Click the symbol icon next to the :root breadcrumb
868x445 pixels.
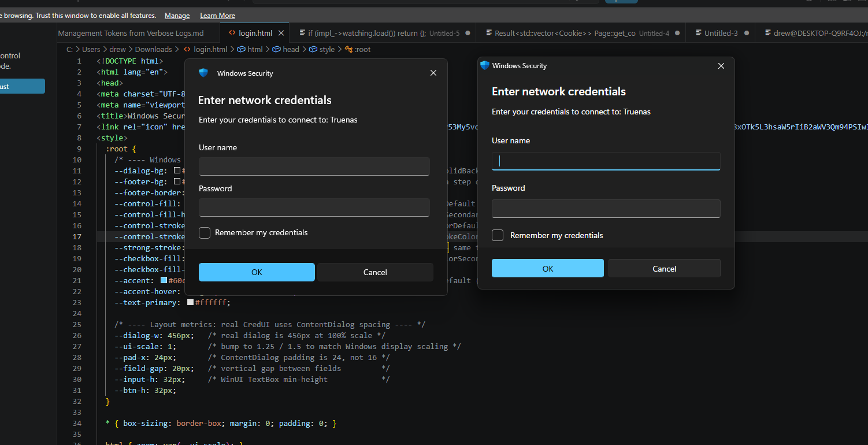(348, 49)
